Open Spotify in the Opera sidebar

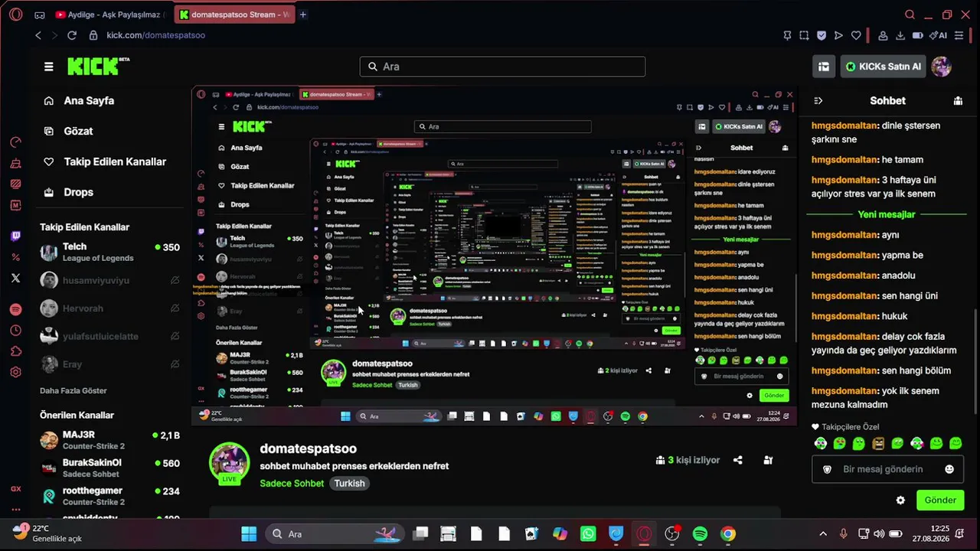click(x=15, y=309)
